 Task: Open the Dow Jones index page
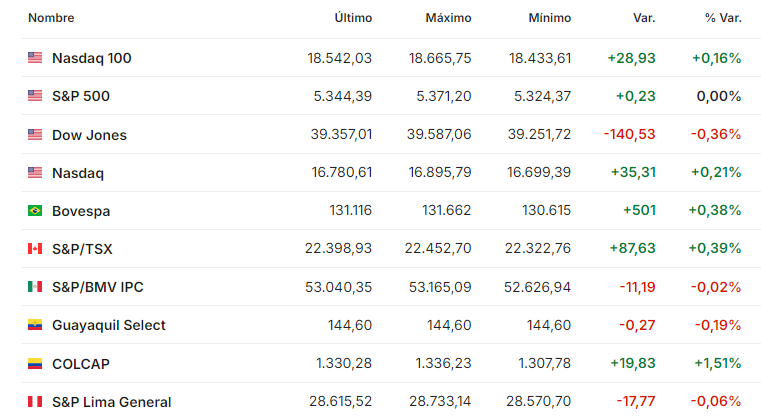point(89,135)
